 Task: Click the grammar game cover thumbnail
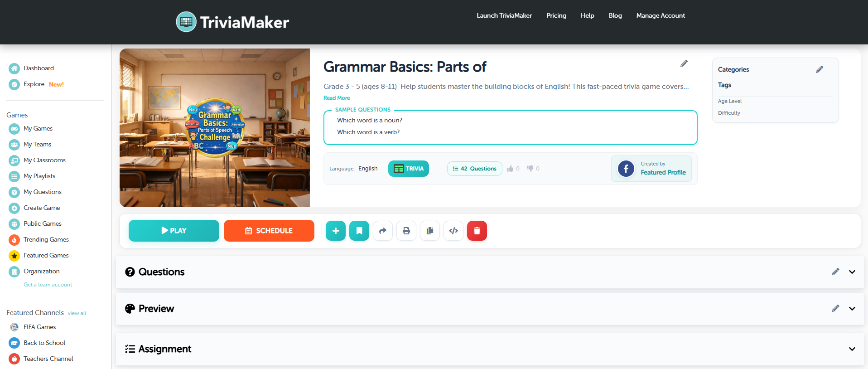pos(215,128)
